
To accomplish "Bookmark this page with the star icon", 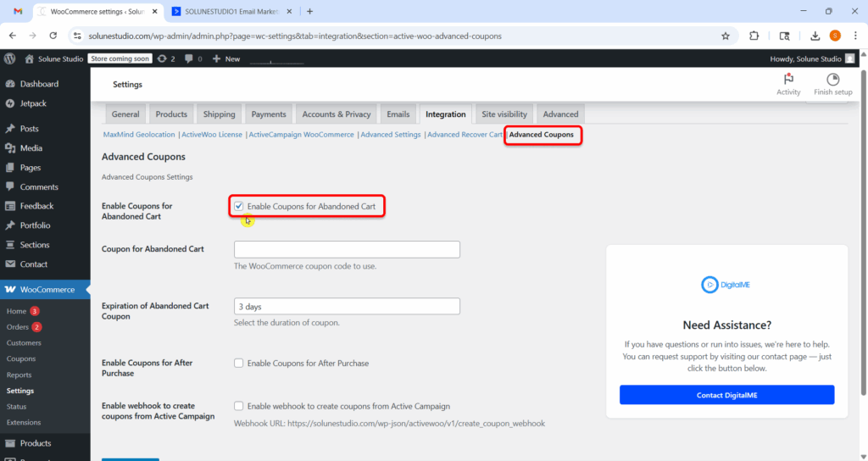I will (726, 36).
